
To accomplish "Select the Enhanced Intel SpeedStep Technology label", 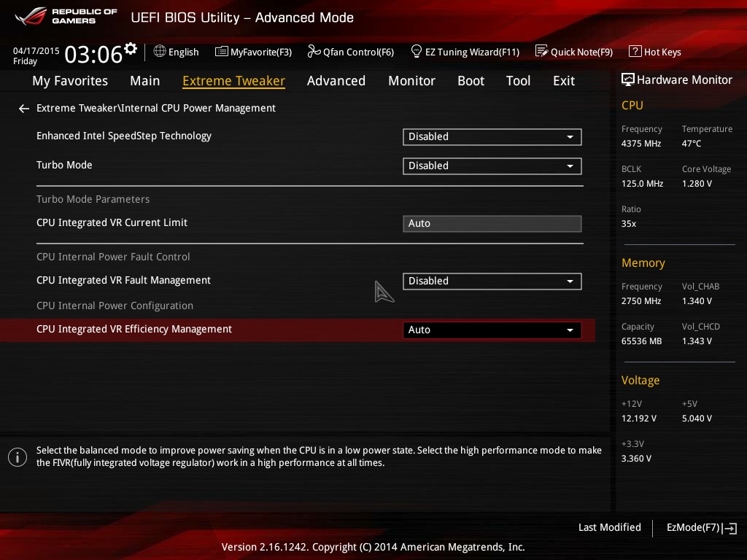I will tap(124, 136).
